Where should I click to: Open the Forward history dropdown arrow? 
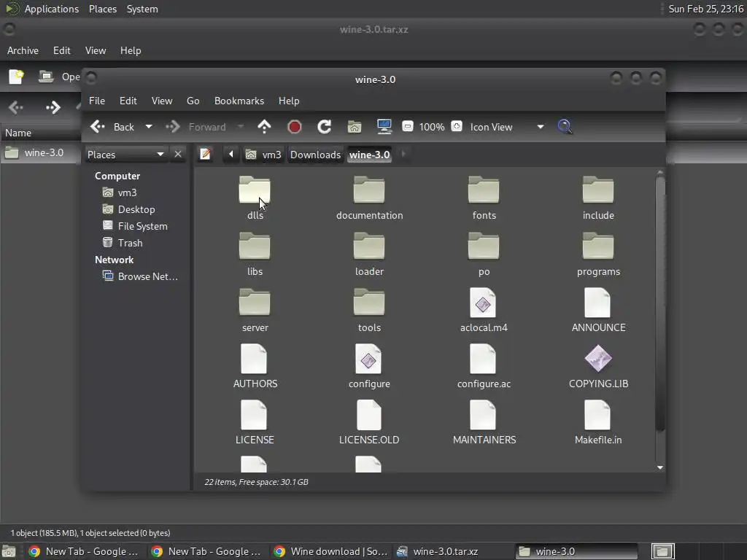(x=241, y=127)
